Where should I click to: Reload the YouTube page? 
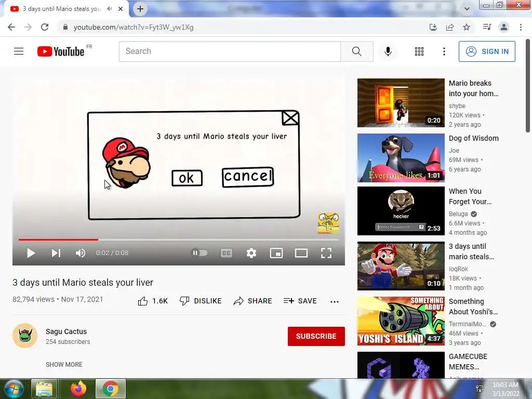point(45,27)
